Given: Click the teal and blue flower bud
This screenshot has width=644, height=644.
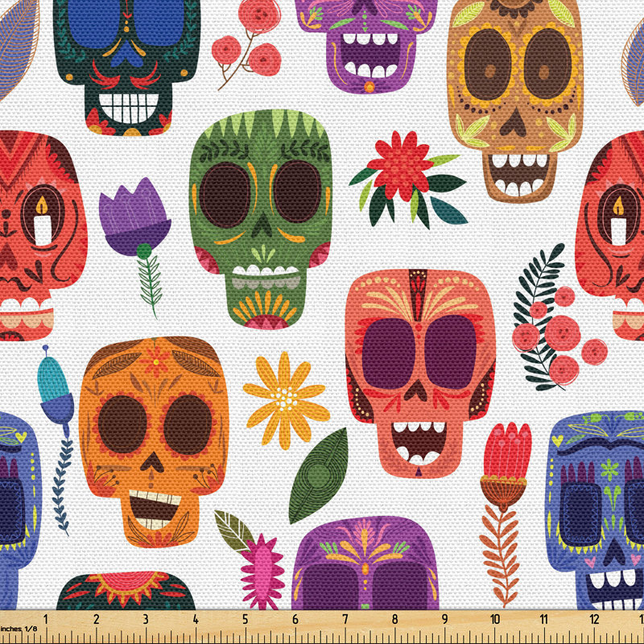Looking at the screenshot, I should point(56,440).
